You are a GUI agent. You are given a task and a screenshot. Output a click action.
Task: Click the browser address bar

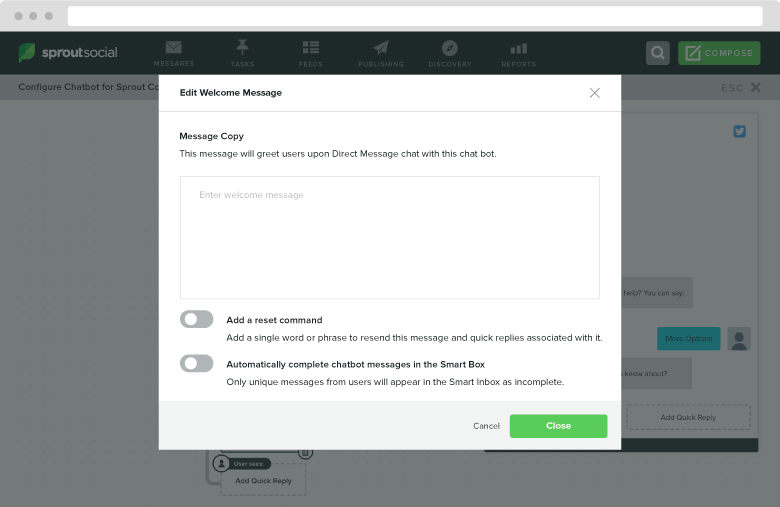[415, 16]
